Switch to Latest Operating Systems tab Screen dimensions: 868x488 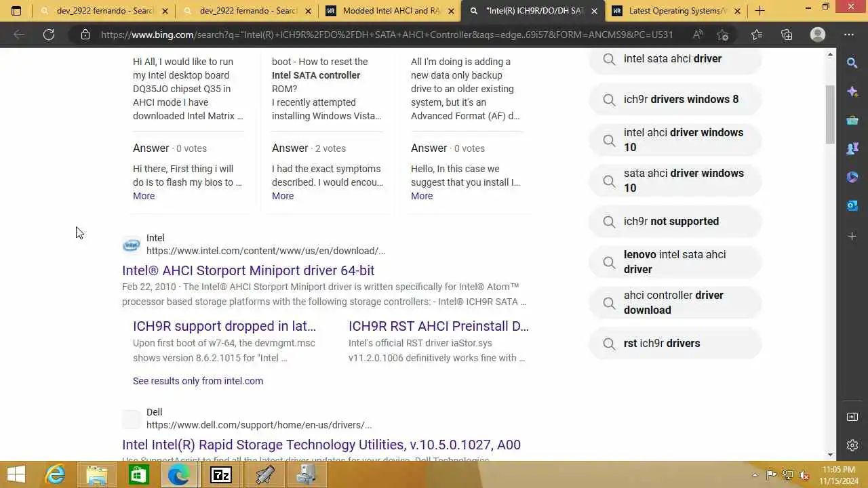point(677,11)
